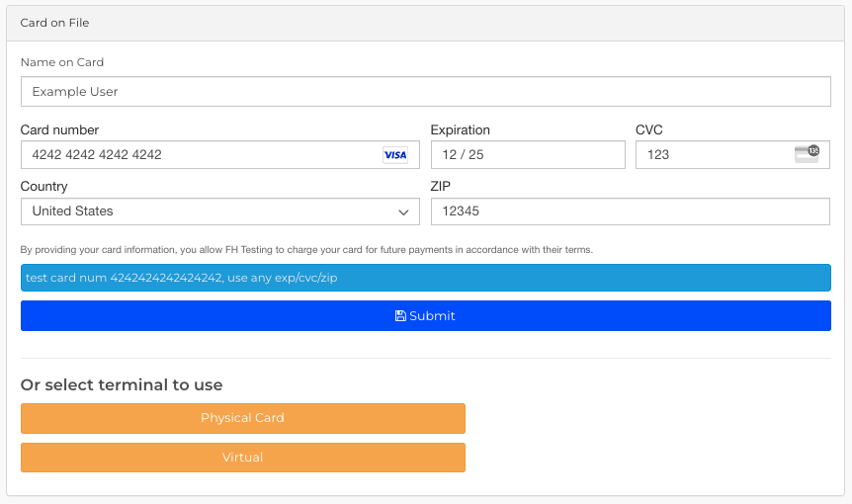Open the United States country selector
This screenshot has width=852, height=504.
pyautogui.click(x=220, y=211)
